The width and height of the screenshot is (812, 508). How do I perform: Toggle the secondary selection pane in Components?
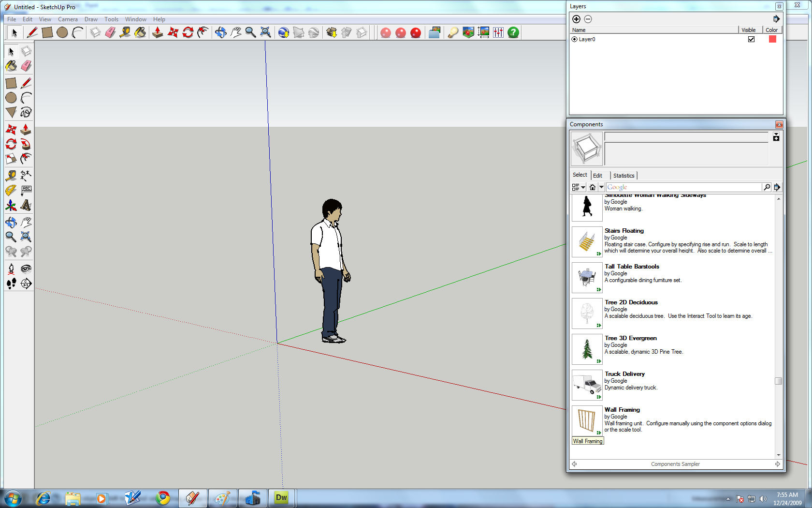(776, 137)
